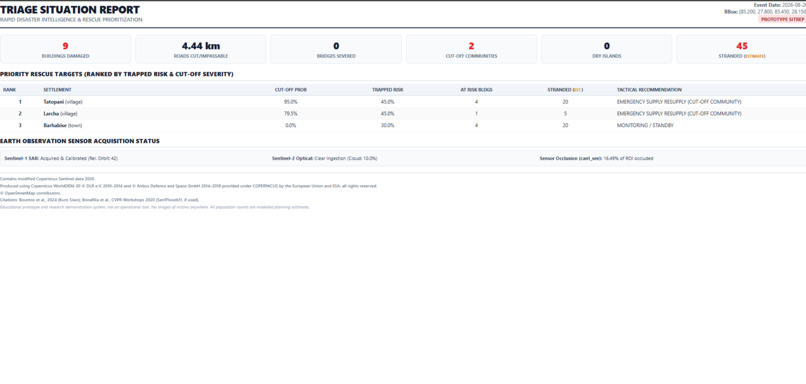The image size is (806, 384).
Task: Click Larcha's 79.5% cut-off probability
Action: [291, 114]
